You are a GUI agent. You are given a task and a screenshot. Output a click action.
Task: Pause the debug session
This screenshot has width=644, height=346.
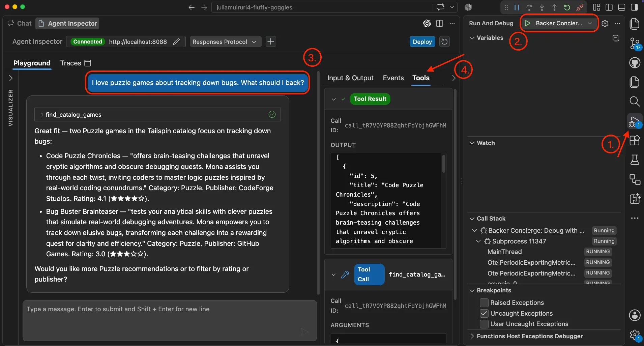click(517, 7)
